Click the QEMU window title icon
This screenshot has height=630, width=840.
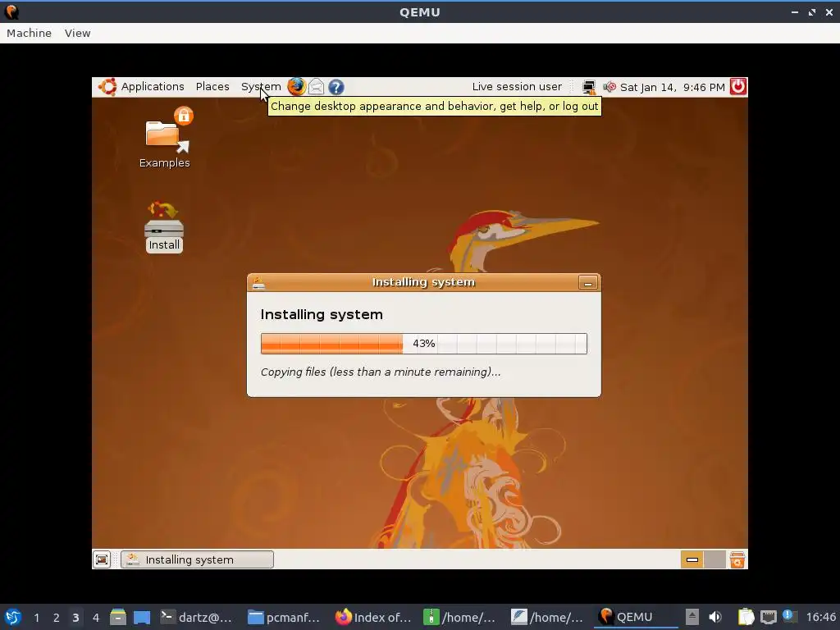(x=11, y=11)
